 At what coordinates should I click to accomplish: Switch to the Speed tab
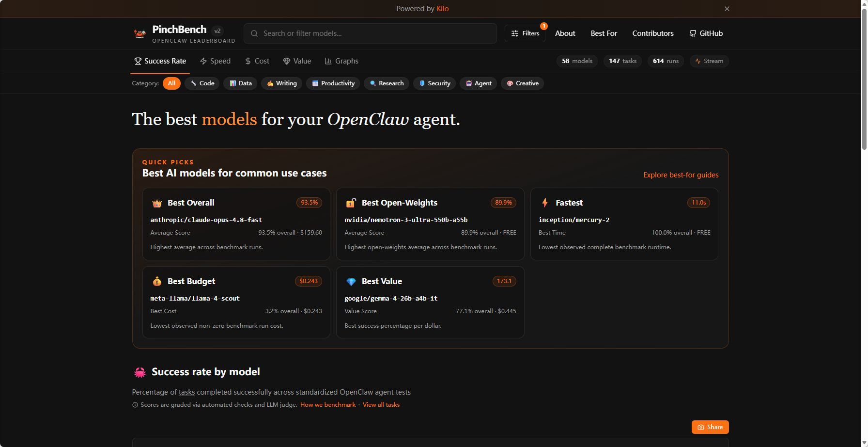coord(216,61)
